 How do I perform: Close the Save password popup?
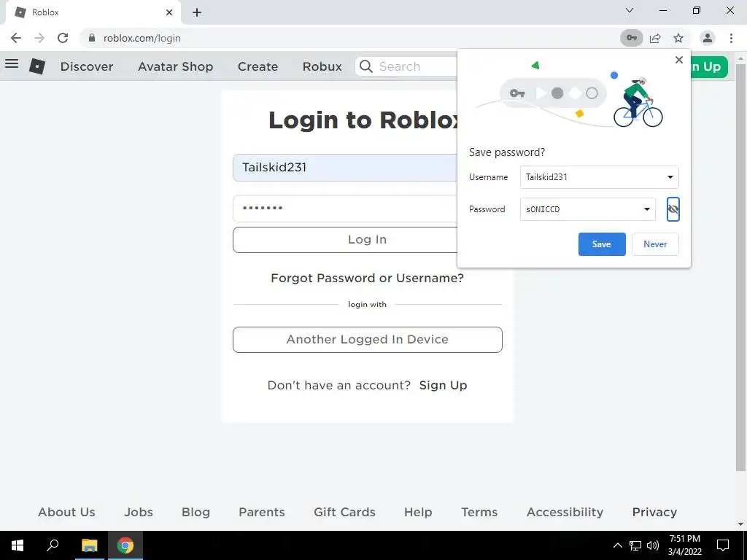click(679, 60)
